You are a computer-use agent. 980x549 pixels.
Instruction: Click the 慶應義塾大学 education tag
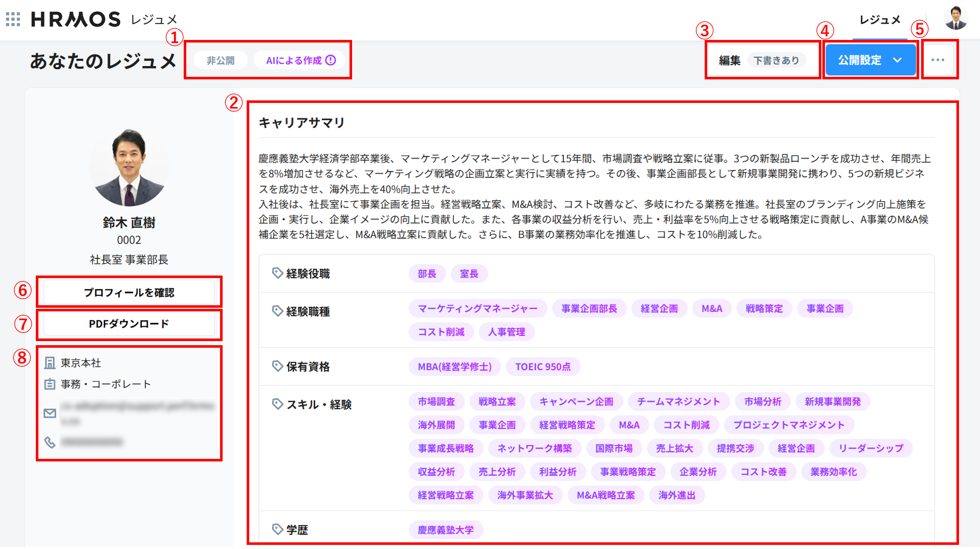445,530
